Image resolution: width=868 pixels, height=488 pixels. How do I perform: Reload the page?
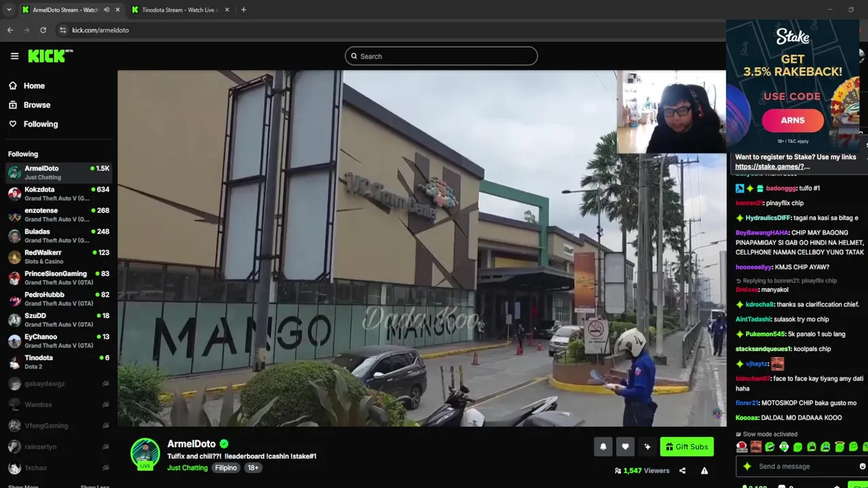[43, 30]
